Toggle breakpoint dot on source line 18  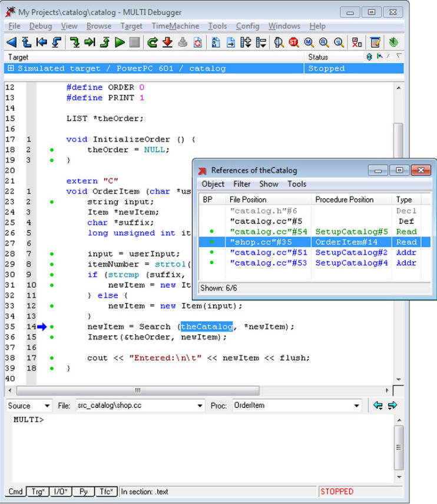coord(52,150)
